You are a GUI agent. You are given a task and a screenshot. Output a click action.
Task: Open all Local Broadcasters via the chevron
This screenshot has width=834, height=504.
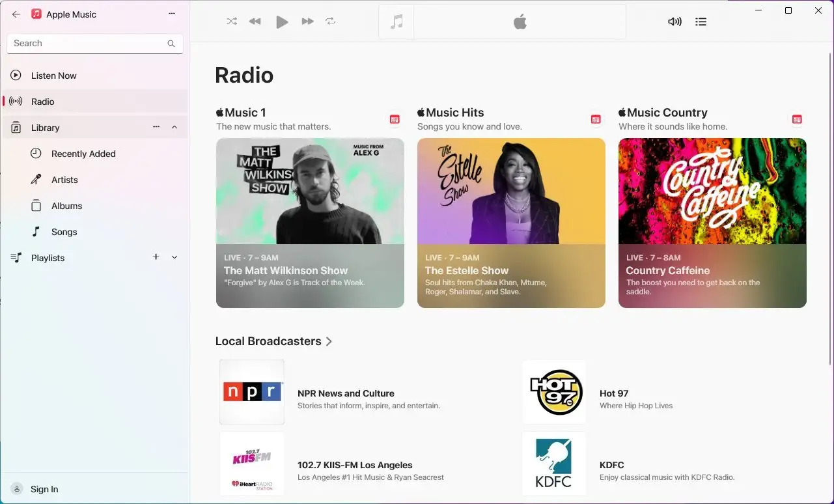point(329,341)
